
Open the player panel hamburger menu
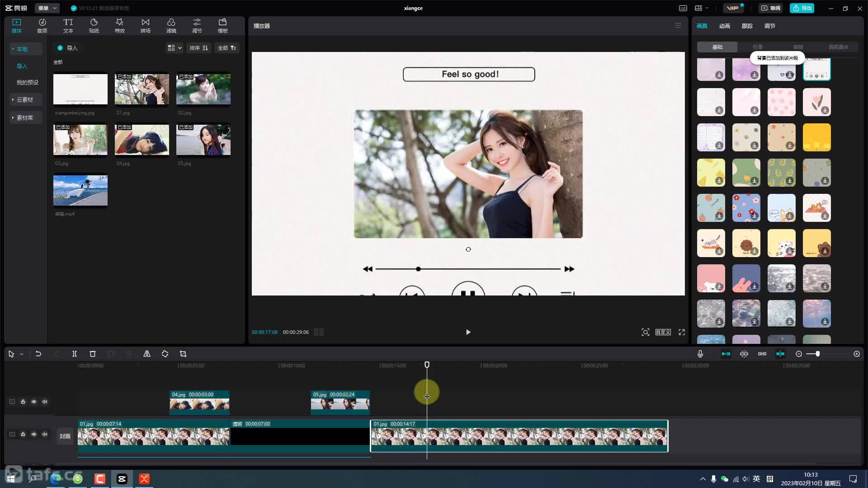678,26
